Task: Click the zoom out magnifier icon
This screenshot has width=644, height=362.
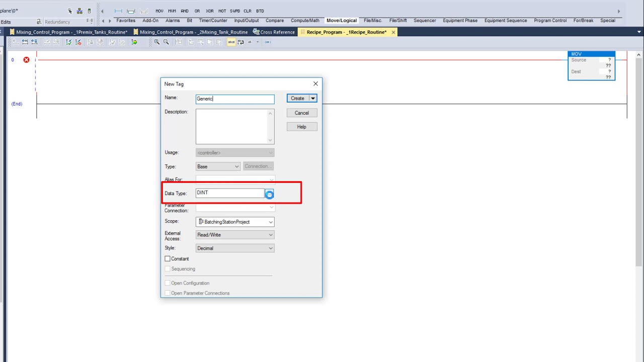Action: pyautogui.click(x=166, y=42)
